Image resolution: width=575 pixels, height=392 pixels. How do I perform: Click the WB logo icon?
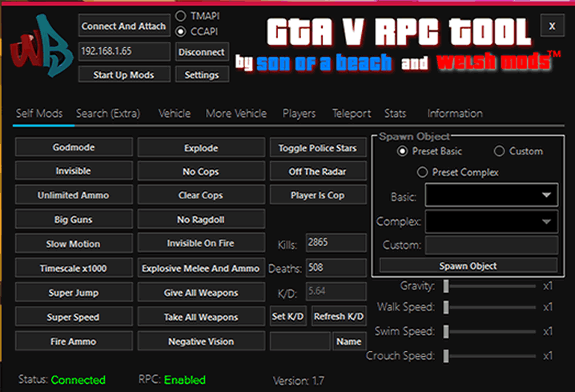(41, 45)
